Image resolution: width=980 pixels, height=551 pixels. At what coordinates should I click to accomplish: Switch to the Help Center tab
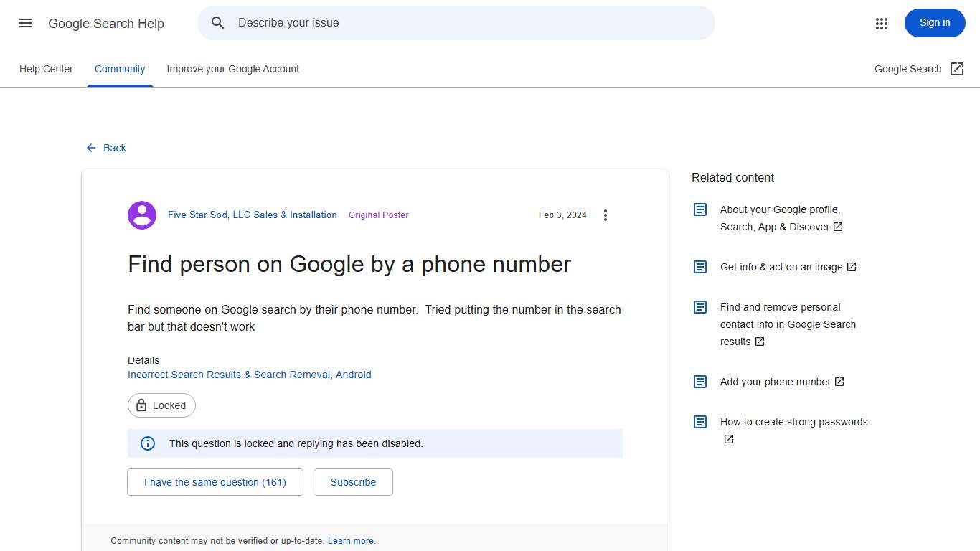46,69
